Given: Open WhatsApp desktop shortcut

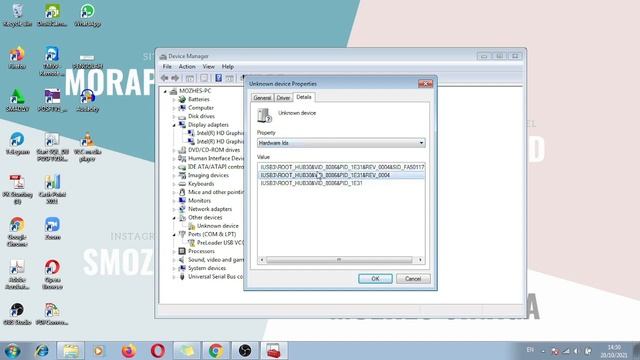Looking at the screenshot, I should 87,15.
